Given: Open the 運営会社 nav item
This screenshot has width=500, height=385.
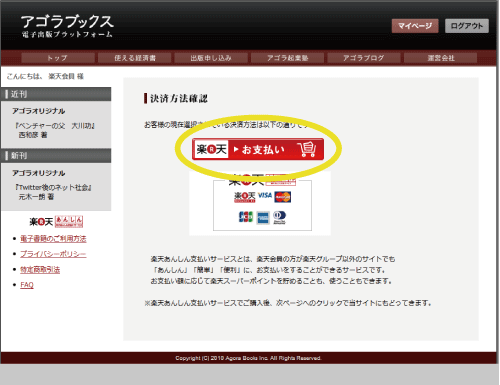Looking at the screenshot, I should 440,58.
